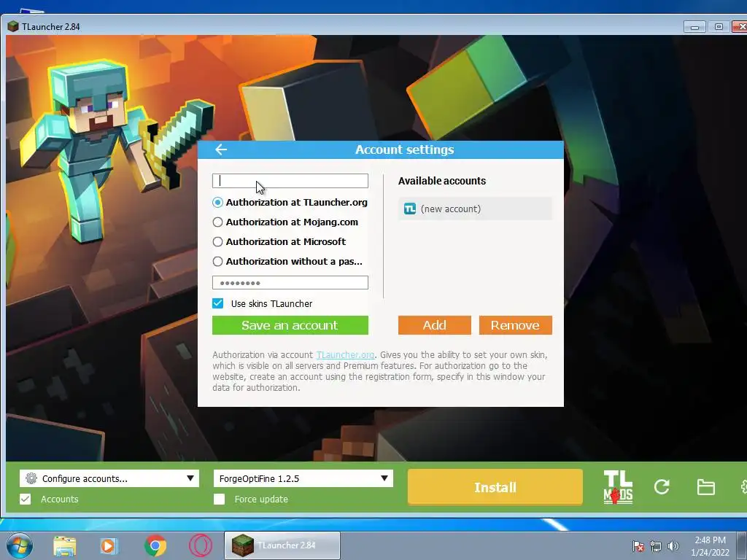Click the Available accounts heading

441,181
